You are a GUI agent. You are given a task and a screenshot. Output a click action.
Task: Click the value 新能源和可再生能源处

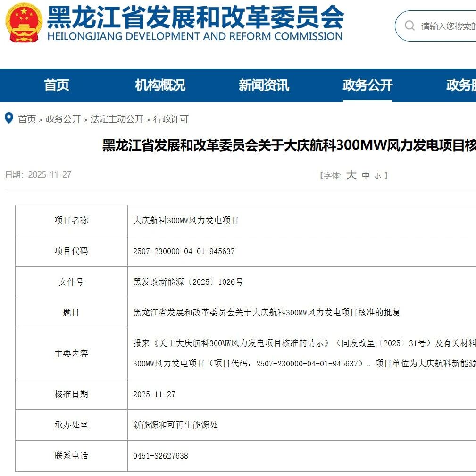point(175,425)
